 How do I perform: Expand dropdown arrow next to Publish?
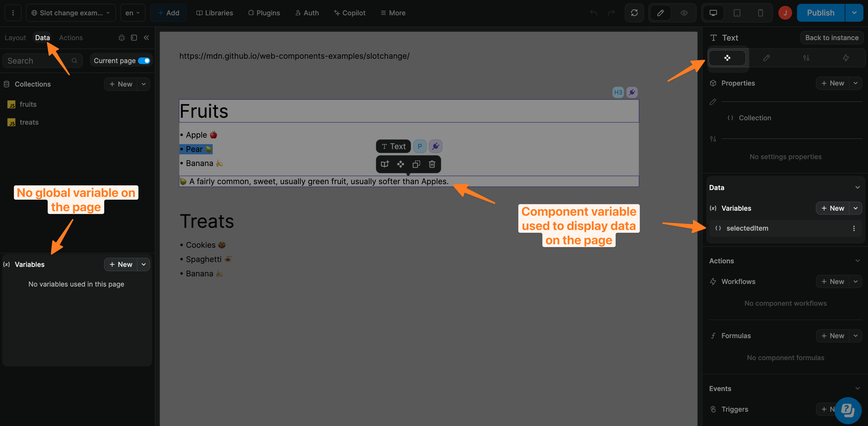click(854, 13)
